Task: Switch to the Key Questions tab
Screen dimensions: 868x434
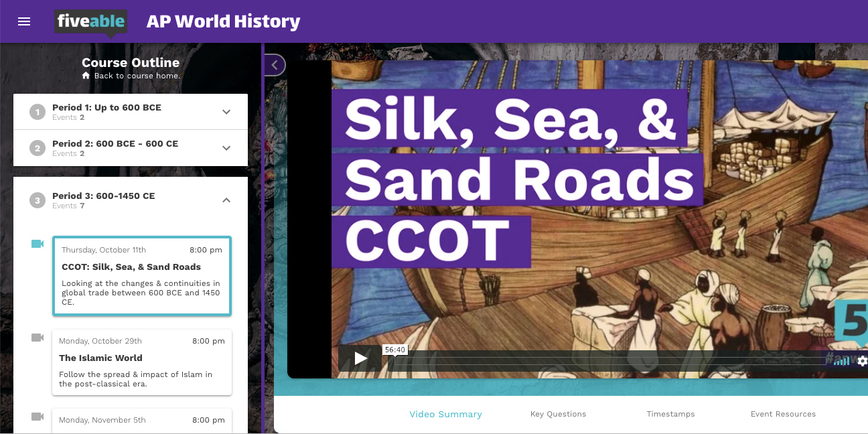Action: tap(558, 414)
